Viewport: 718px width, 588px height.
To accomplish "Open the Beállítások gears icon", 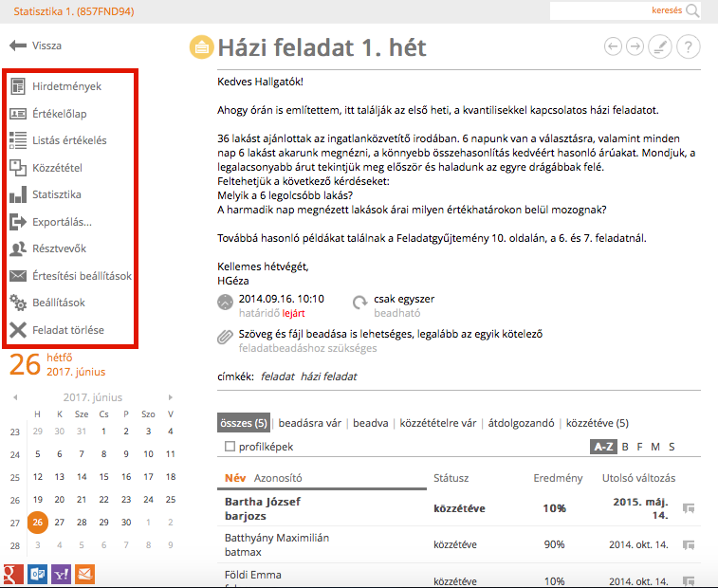I will tap(18, 303).
